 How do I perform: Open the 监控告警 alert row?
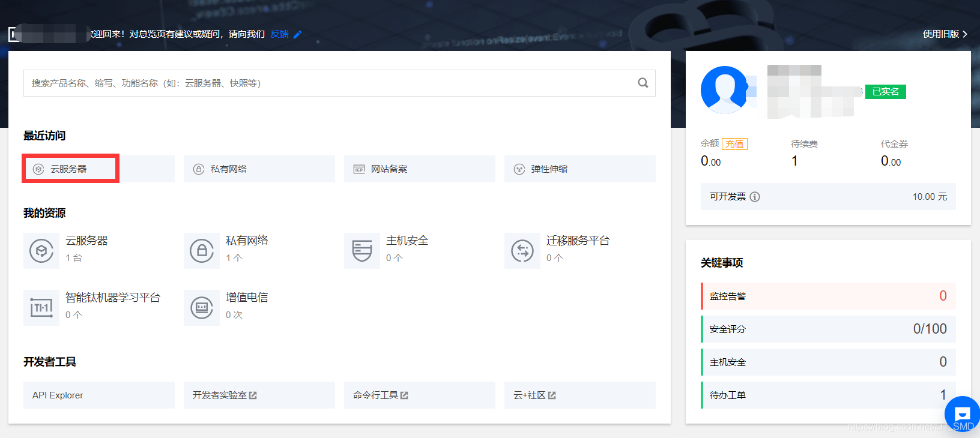click(x=827, y=296)
